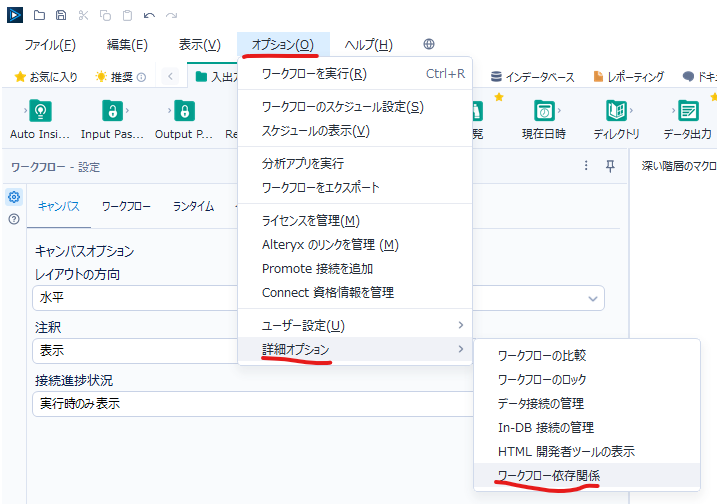The image size is (717, 504).
Task: Select the Output P... tool icon
Action: click(184, 111)
